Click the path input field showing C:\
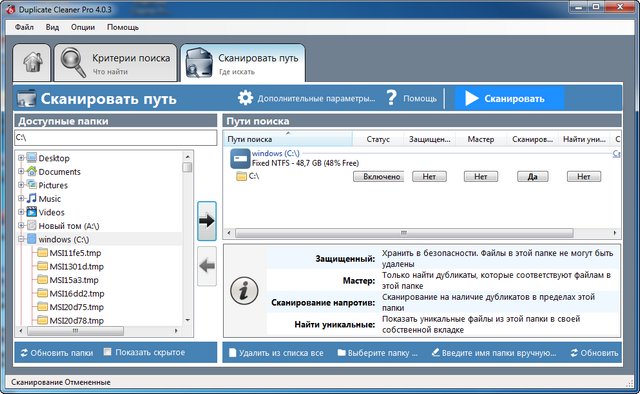This screenshot has height=394, width=640. pyautogui.click(x=116, y=138)
